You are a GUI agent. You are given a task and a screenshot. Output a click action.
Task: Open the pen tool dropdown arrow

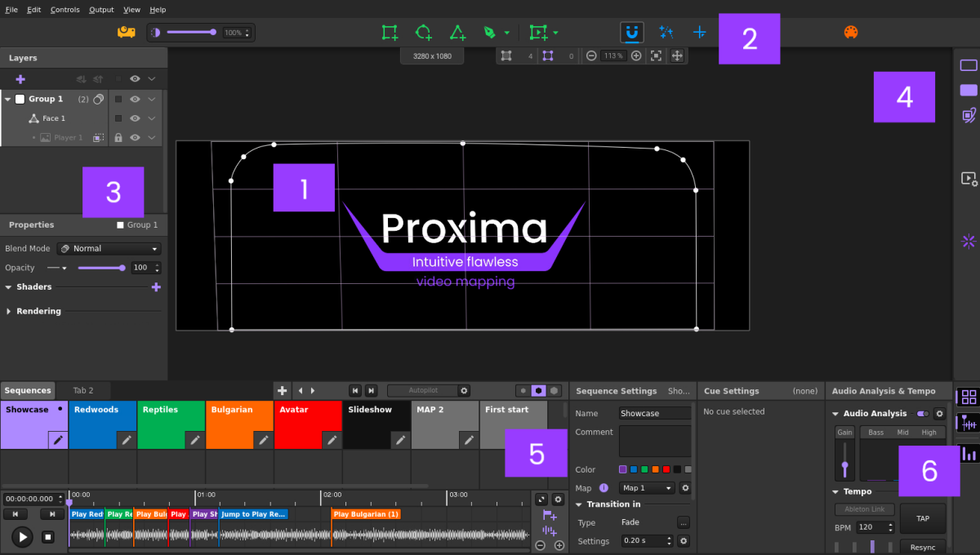[507, 33]
